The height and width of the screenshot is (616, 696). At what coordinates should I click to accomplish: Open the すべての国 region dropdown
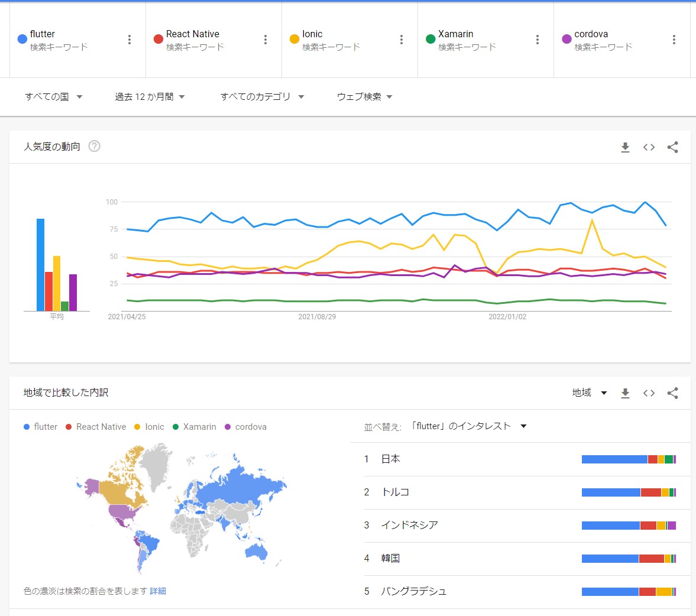click(54, 97)
